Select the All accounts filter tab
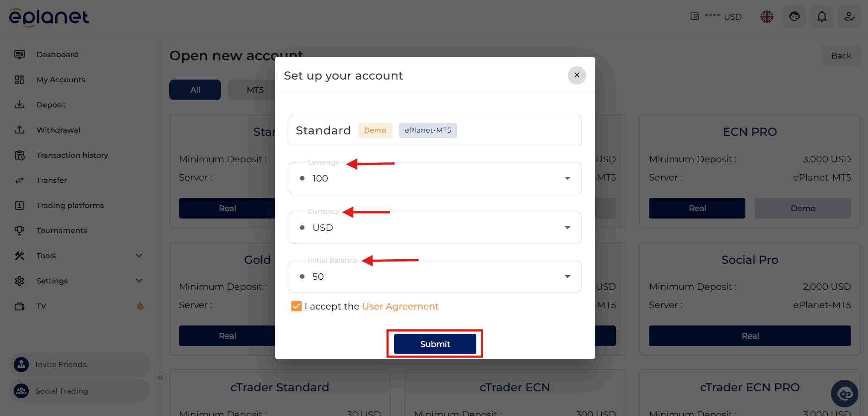Image resolution: width=868 pixels, height=416 pixels. [194, 90]
